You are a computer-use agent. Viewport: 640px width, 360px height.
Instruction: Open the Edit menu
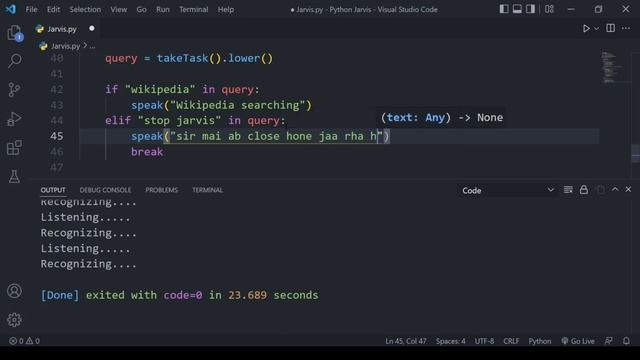[x=53, y=9]
